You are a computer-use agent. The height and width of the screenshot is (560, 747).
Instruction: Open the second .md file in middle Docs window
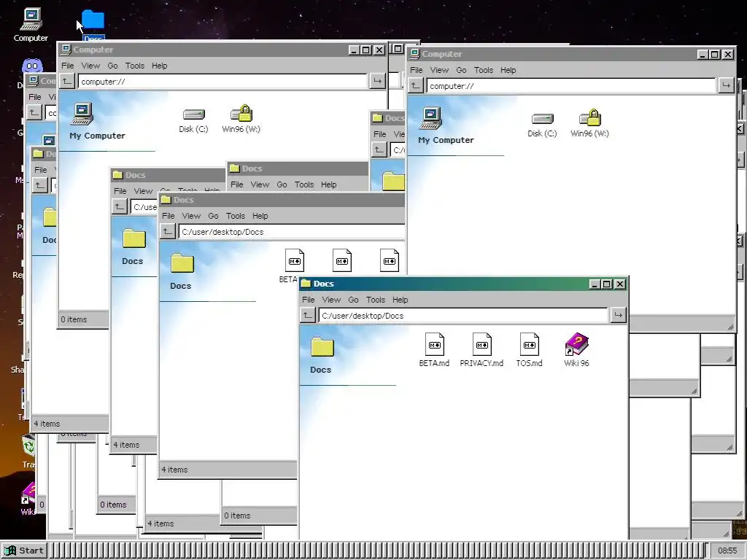(x=342, y=260)
